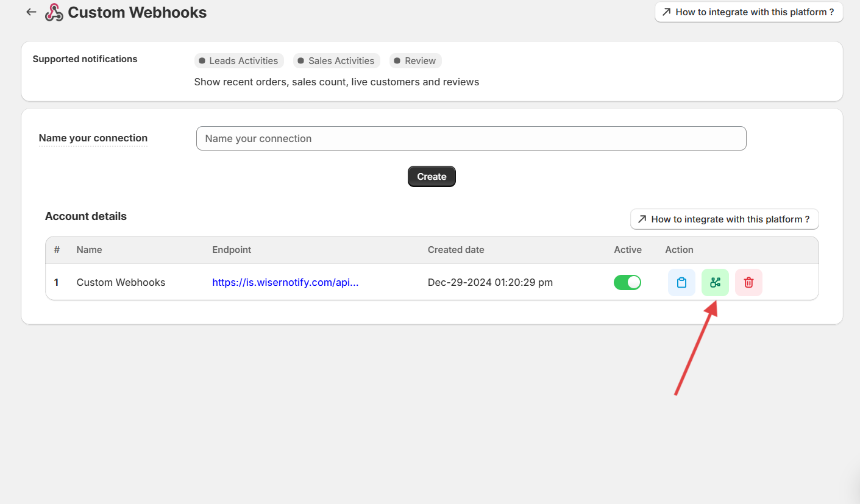Image resolution: width=860 pixels, height=504 pixels.
Task: Click the Custom Webhooks logo icon
Action: 54,12
